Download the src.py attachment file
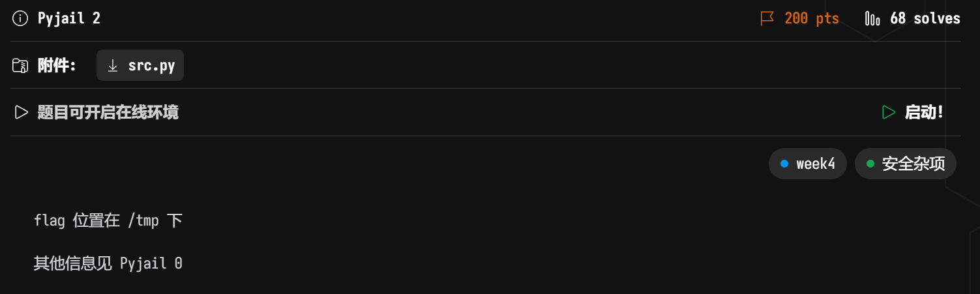This screenshot has width=980, height=294. tap(151, 65)
